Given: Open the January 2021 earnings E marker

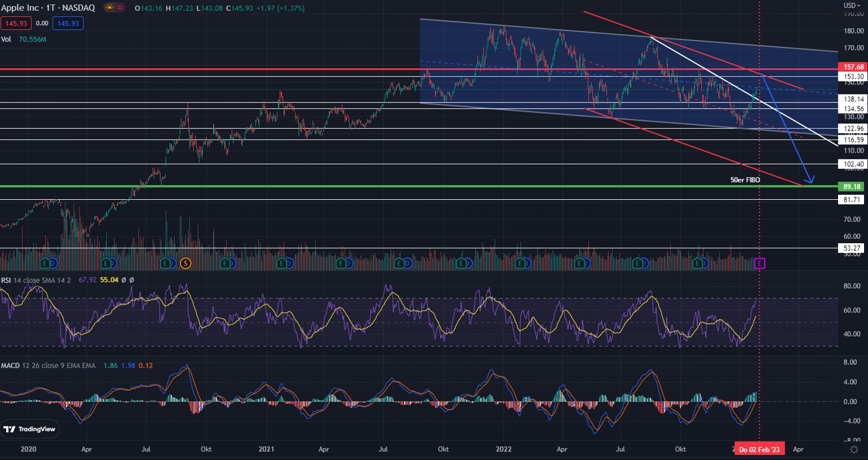Looking at the screenshot, I should coord(281,263).
